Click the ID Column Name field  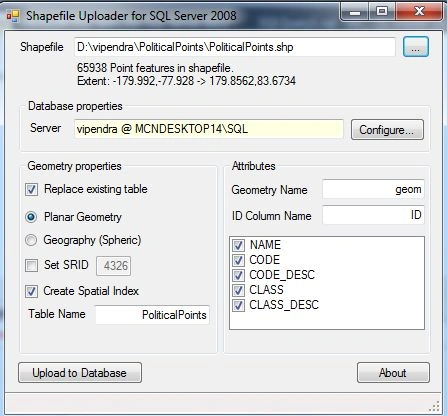(x=373, y=215)
